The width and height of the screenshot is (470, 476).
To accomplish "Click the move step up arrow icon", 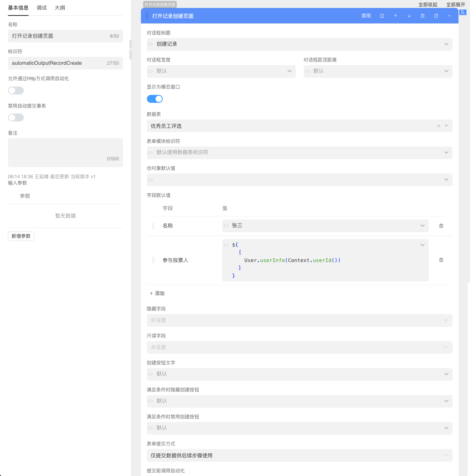I will tap(395, 16).
